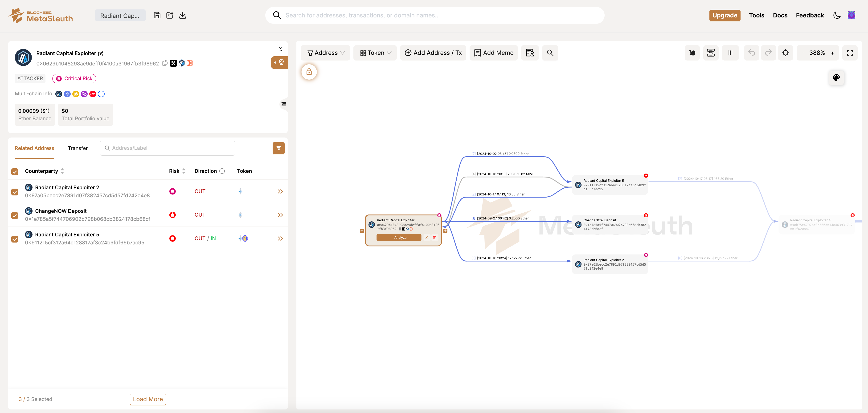Uncheck ChangeNOW Deposit row checkbox
868x413 pixels.
15,215
